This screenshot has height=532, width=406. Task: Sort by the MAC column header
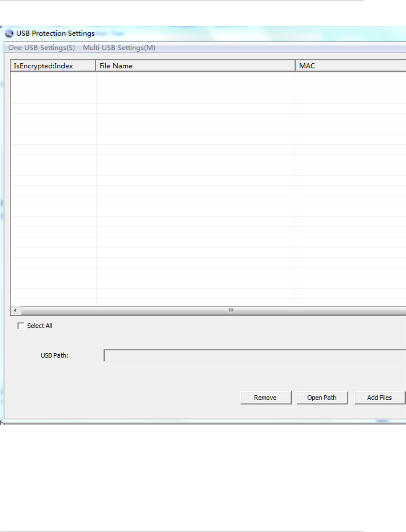click(x=351, y=66)
